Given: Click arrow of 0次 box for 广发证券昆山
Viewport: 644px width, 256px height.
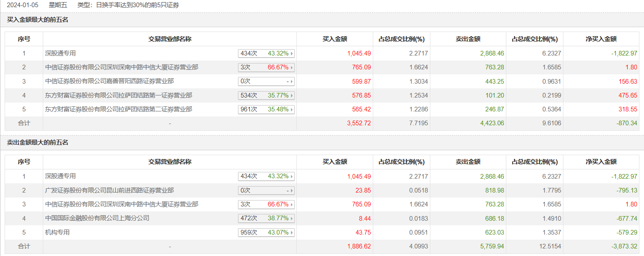Looking at the screenshot, I should pos(292,190).
